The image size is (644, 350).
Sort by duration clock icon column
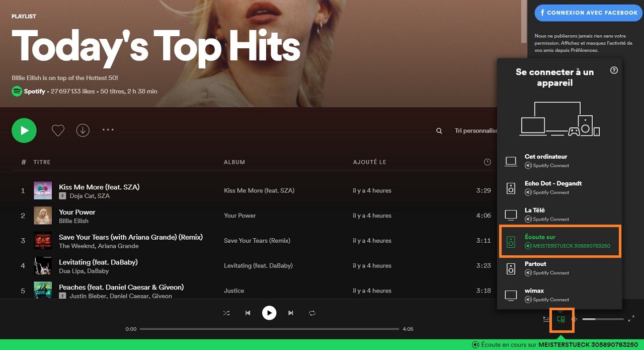click(x=487, y=162)
